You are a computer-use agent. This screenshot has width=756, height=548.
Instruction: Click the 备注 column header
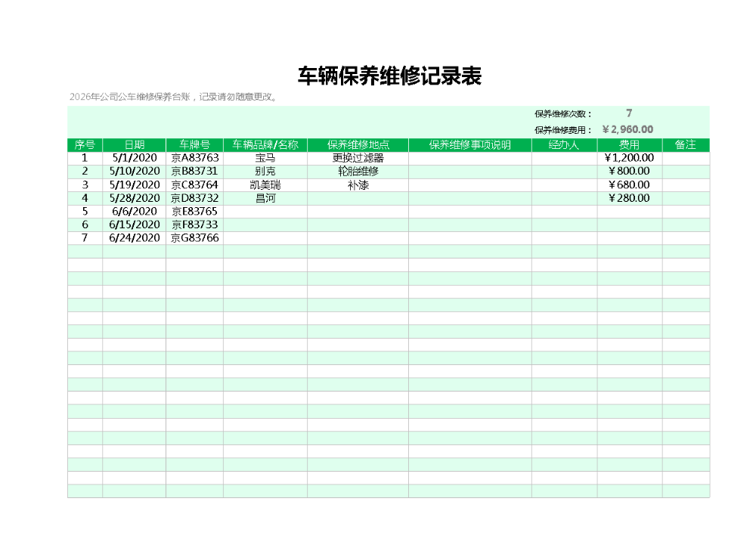point(685,145)
